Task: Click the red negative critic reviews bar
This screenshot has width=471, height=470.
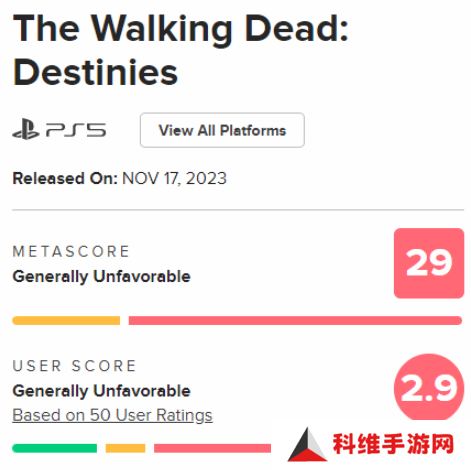Action: [x=295, y=321]
